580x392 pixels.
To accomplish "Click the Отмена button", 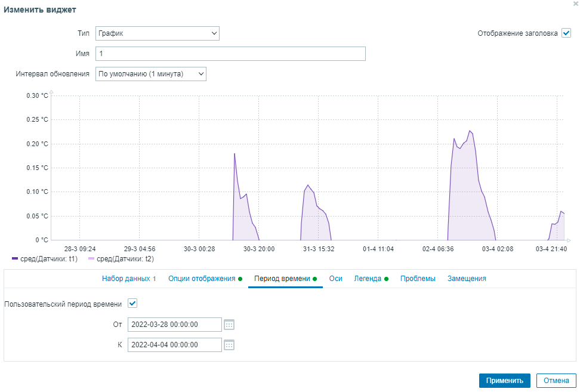I will (x=556, y=381).
